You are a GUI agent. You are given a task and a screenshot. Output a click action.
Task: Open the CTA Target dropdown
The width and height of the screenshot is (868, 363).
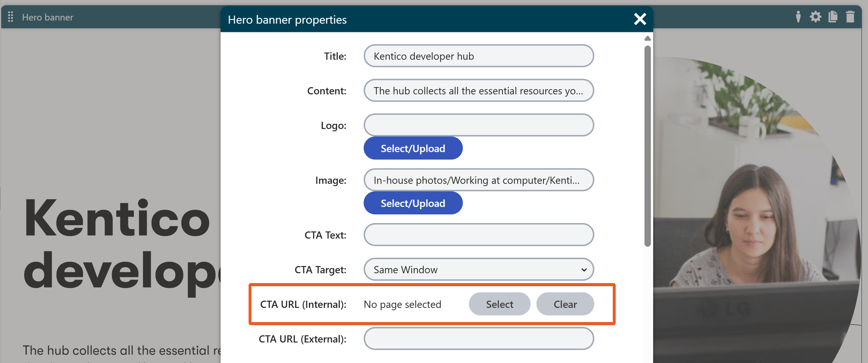(478, 269)
